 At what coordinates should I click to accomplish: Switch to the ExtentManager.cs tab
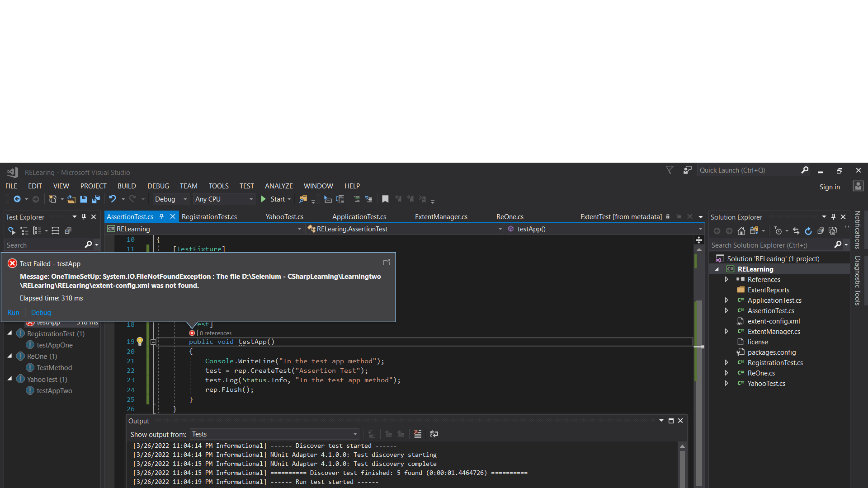point(441,217)
